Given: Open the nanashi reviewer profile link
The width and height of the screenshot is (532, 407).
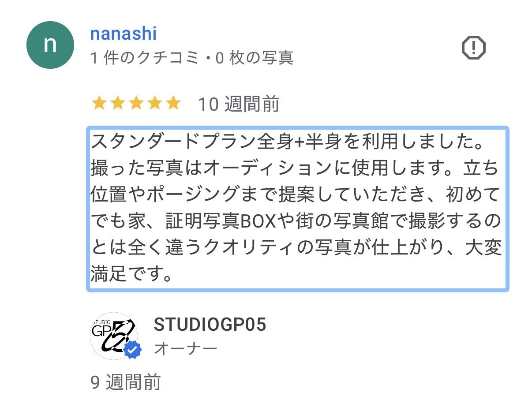Looking at the screenshot, I should 123,34.
